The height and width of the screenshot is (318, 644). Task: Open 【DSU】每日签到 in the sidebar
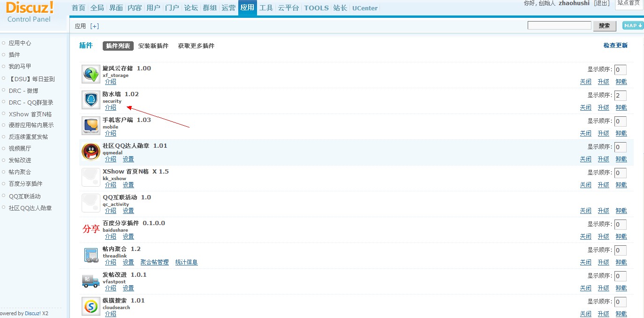tap(31, 79)
